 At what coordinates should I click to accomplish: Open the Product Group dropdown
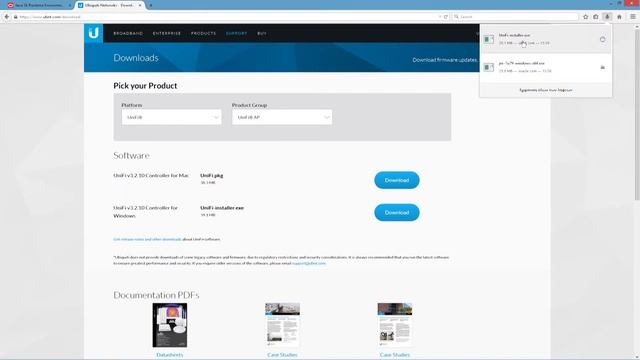pyautogui.click(x=282, y=117)
